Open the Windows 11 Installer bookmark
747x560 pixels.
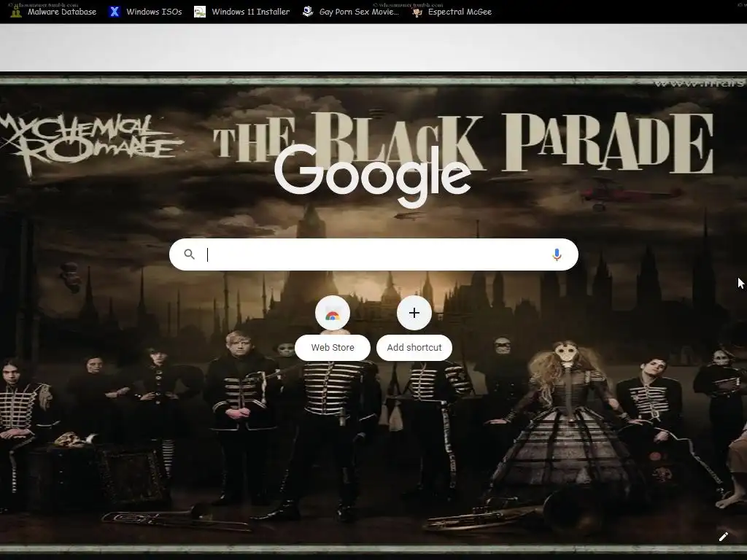pyautogui.click(x=242, y=12)
